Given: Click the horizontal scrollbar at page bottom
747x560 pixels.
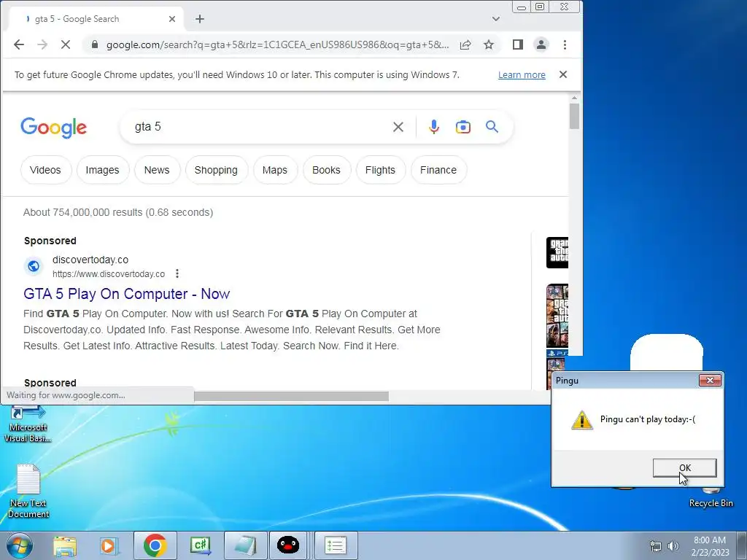Looking at the screenshot, I should pos(291,396).
